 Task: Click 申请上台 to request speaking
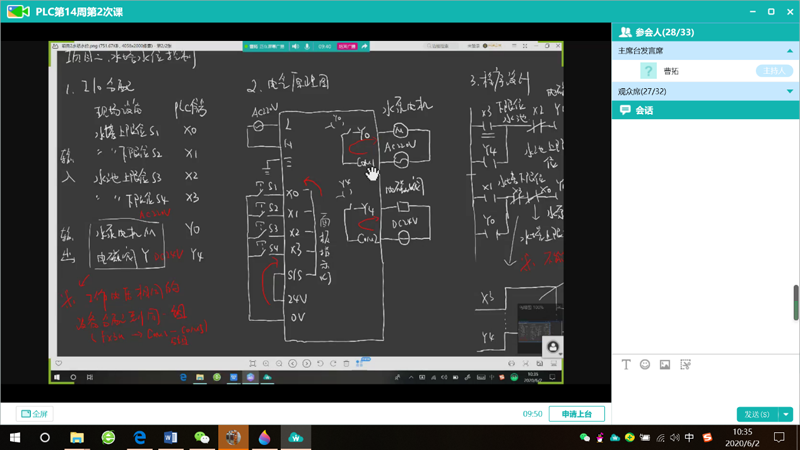[x=576, y=413]
